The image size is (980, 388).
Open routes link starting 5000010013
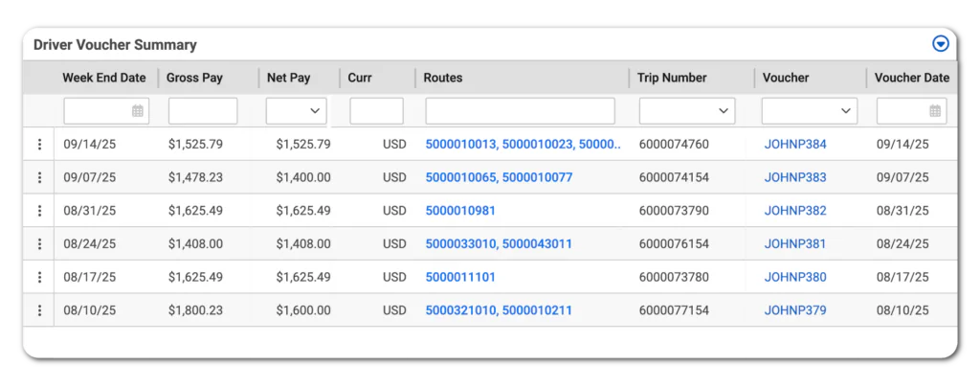point(523,145)
